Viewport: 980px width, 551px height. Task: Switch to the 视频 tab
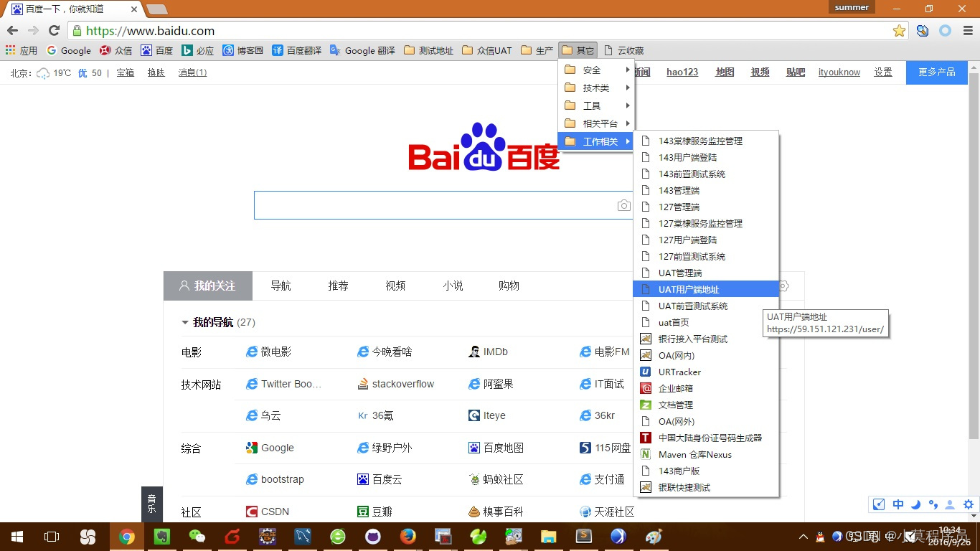click(395, 286)
